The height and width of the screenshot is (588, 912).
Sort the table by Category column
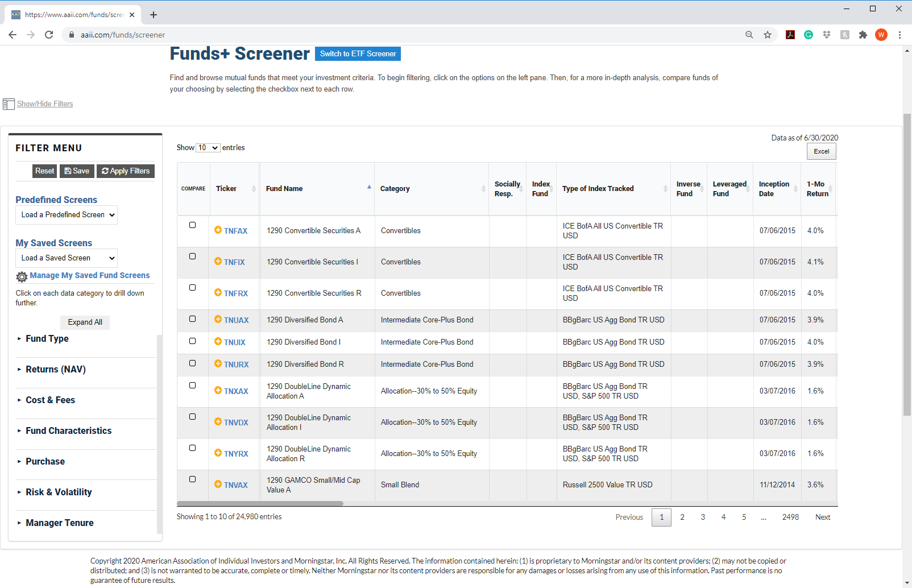pos(395,189)
